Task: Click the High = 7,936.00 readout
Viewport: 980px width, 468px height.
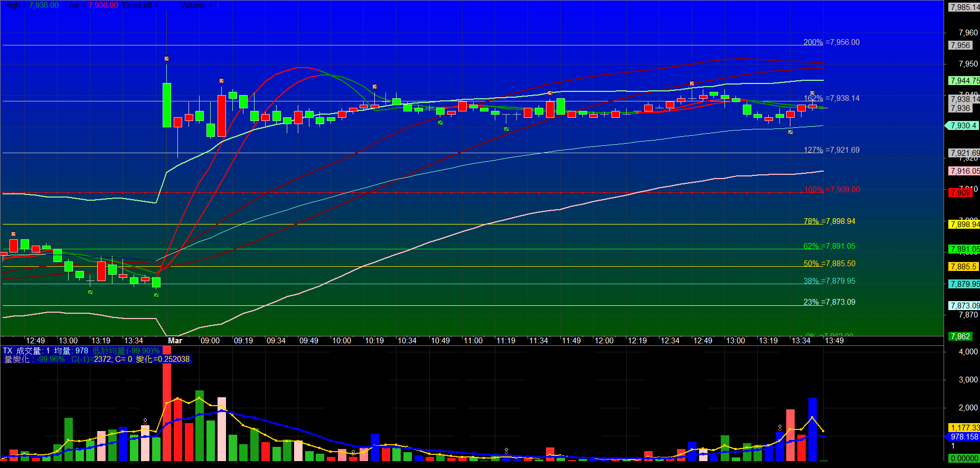Action: (32, 5)
